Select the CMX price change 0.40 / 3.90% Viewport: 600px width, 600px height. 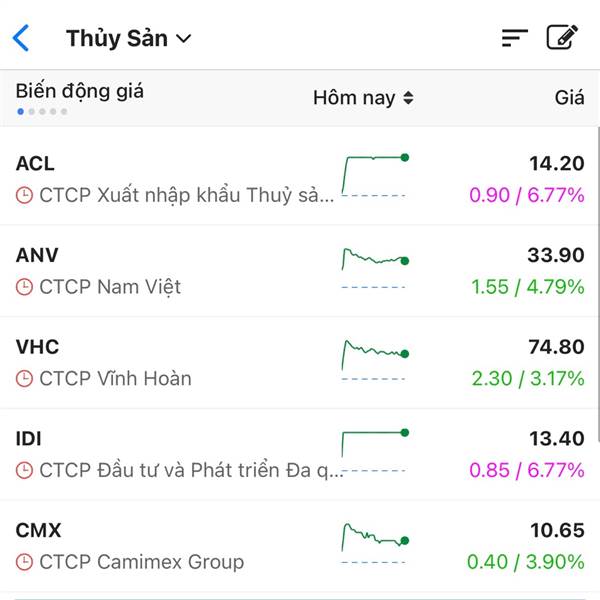point(526,562)
